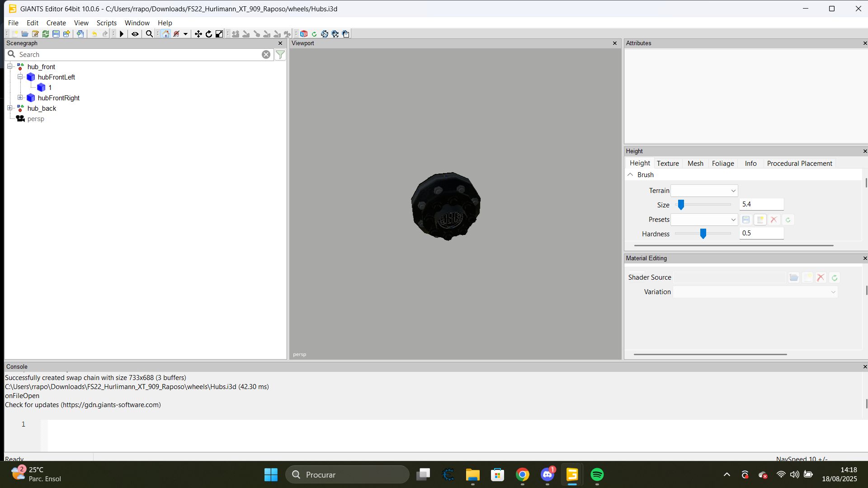Click the Hardness value field 0.5
The height and width of the screenshot is (488, 868).
coord(761,233)
